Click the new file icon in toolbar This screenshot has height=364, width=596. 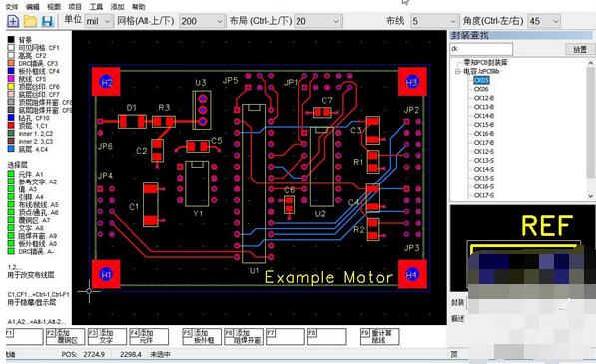click(13, 21)
